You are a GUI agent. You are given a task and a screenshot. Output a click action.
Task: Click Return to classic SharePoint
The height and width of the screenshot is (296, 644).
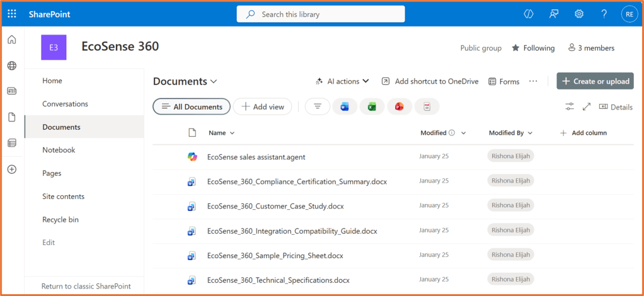(x=86, y=286)
